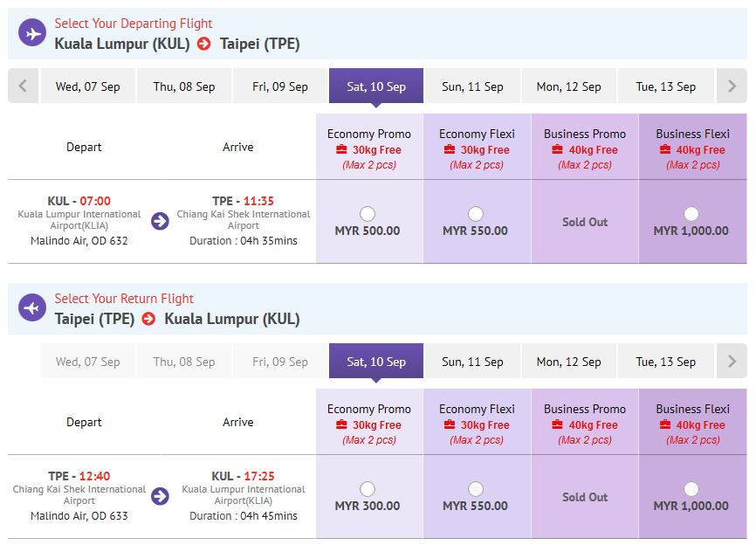Switch return date to Mon, 12 Sep
Viewport: 756px width, 545px height.
pyautogui.click(x=569, y=362)
